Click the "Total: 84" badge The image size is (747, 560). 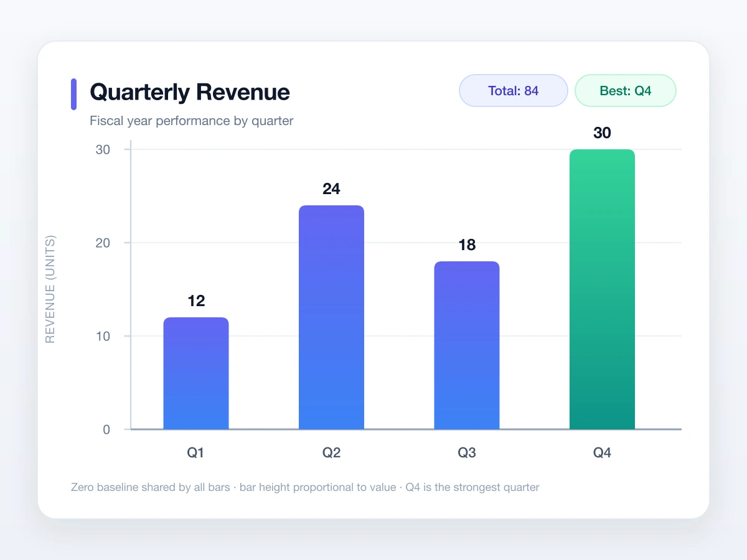pos(514,91)
